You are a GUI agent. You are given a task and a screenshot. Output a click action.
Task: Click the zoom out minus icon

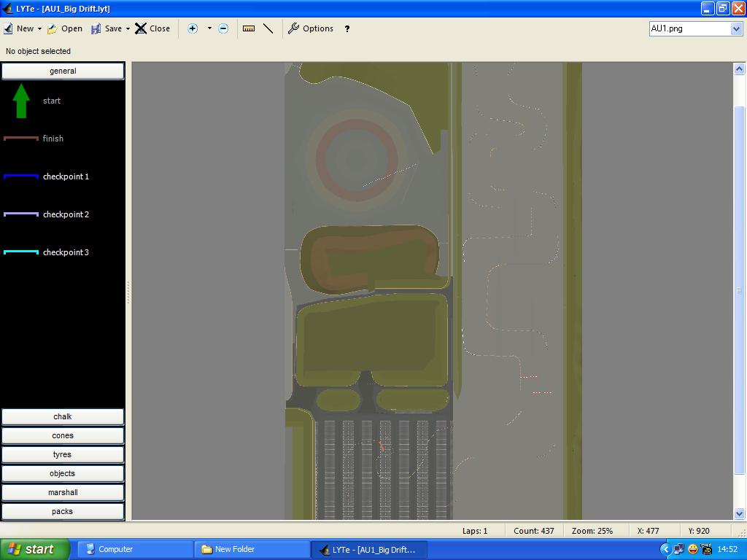[223, 28]
